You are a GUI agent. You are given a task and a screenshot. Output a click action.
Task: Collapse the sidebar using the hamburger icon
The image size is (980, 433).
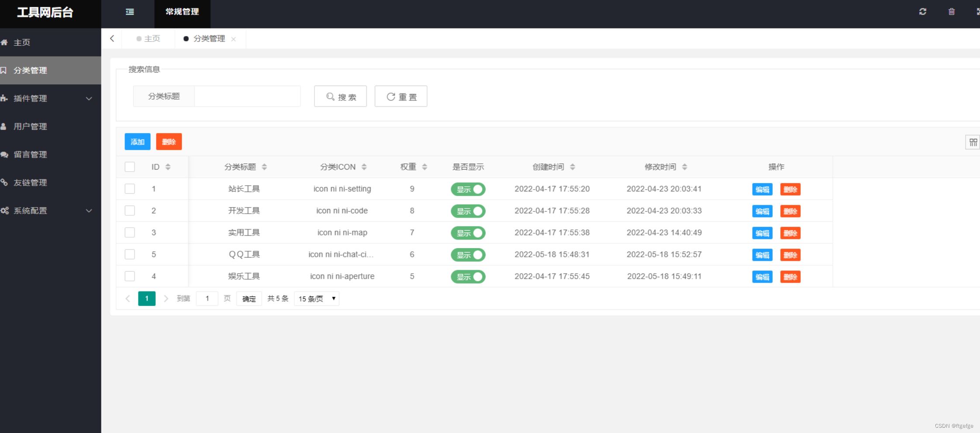pyautogui.click(x=129, y=12)
